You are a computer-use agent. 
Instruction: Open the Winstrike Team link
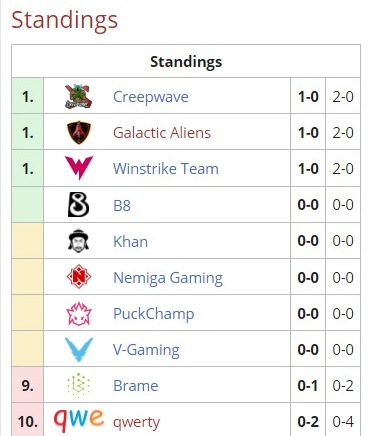pos(166,169)
